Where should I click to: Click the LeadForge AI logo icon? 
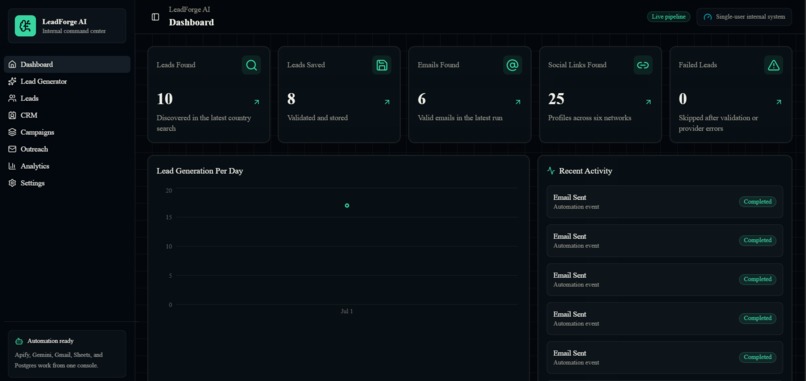point(25,26)
